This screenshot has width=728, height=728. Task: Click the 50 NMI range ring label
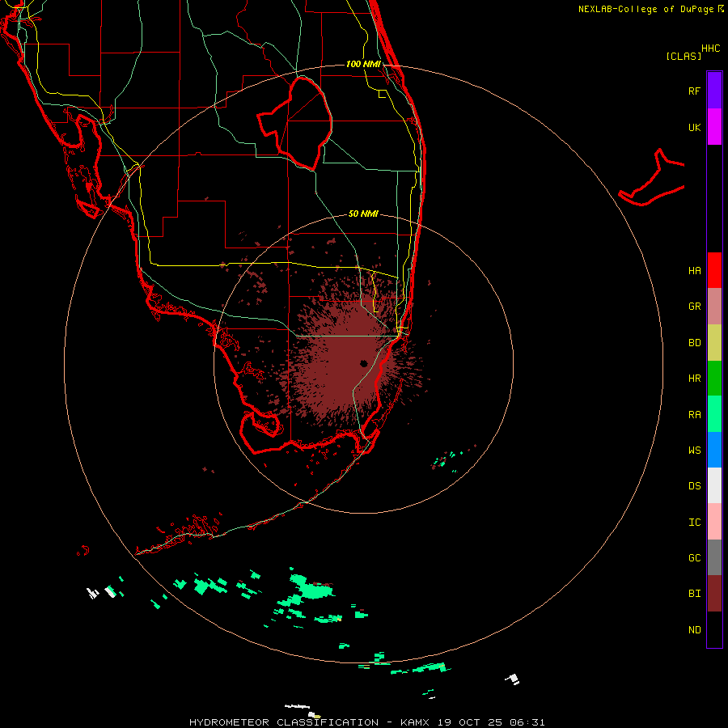tap(363, 214)
